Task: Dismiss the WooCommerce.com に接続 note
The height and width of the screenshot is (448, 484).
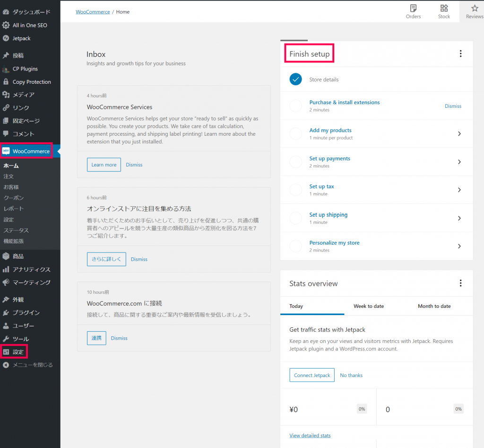Action: tap(119, 338)
